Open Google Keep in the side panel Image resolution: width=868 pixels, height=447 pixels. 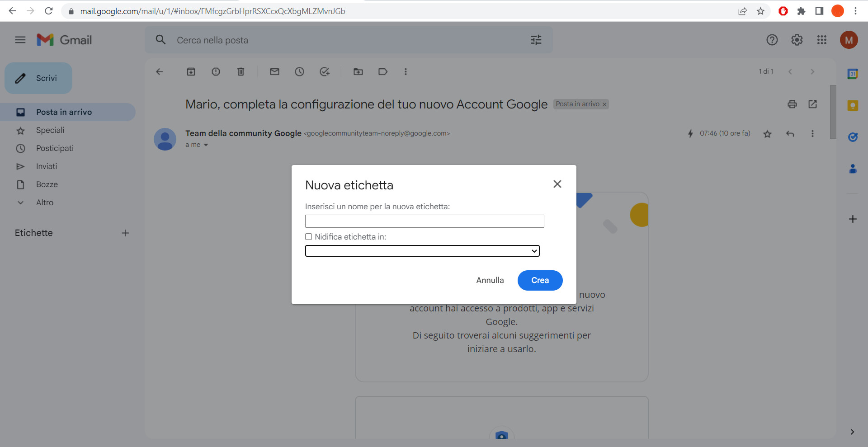853,105
